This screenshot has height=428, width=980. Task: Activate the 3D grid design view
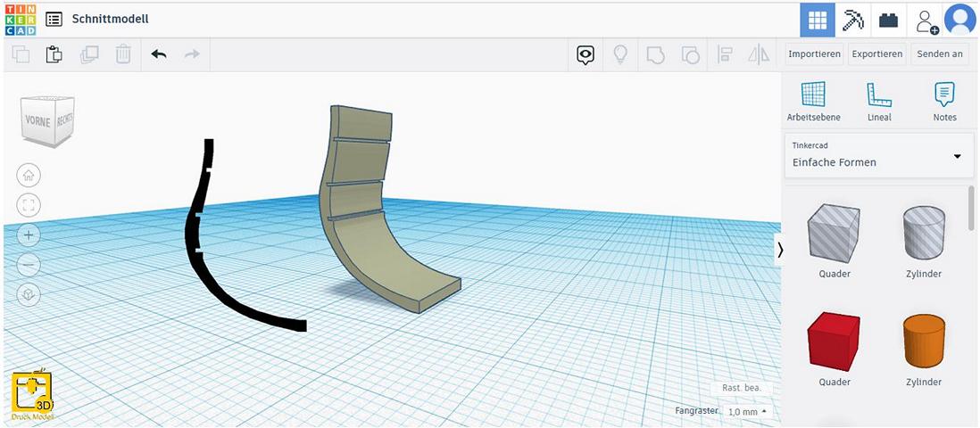click(x=817, y=20)
